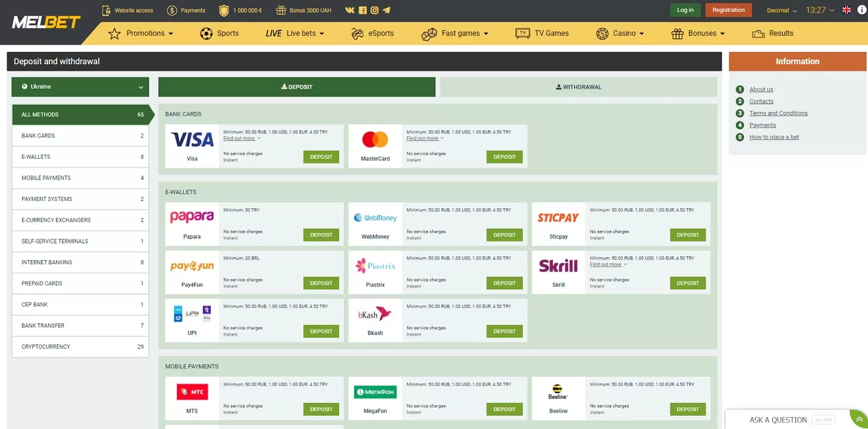The height and width of the screenshot is (429, 868).
Task: Click the Bonus 3000 UAH gift icon
Action: [280, 10]
